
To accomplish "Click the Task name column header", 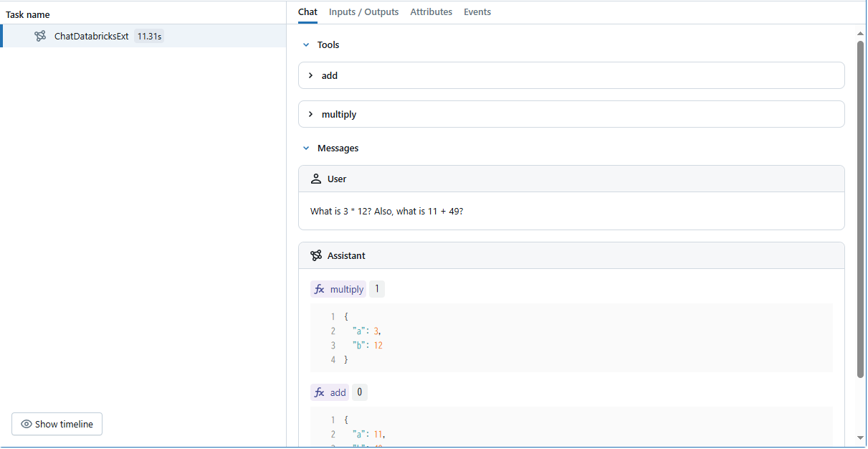I will pos(28,14).
